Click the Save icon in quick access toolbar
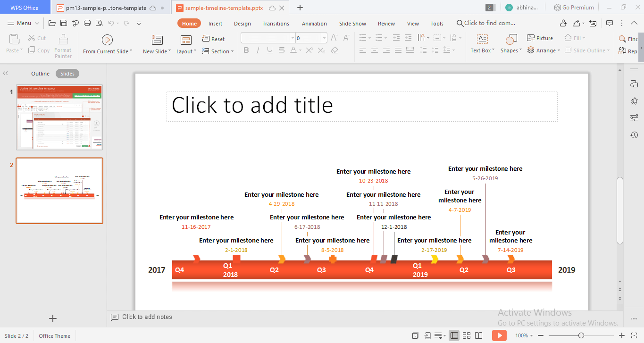 [63, 23]
